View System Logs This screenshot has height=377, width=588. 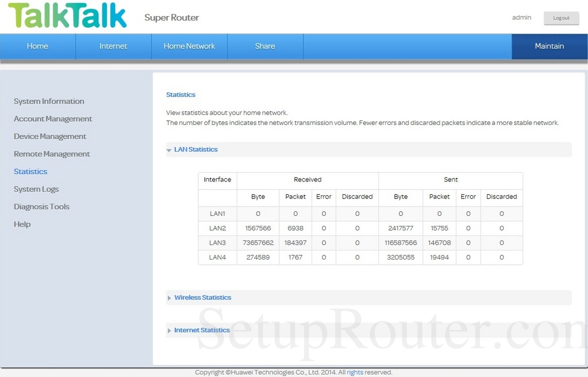pyautogui.click(x=36, y=189)
